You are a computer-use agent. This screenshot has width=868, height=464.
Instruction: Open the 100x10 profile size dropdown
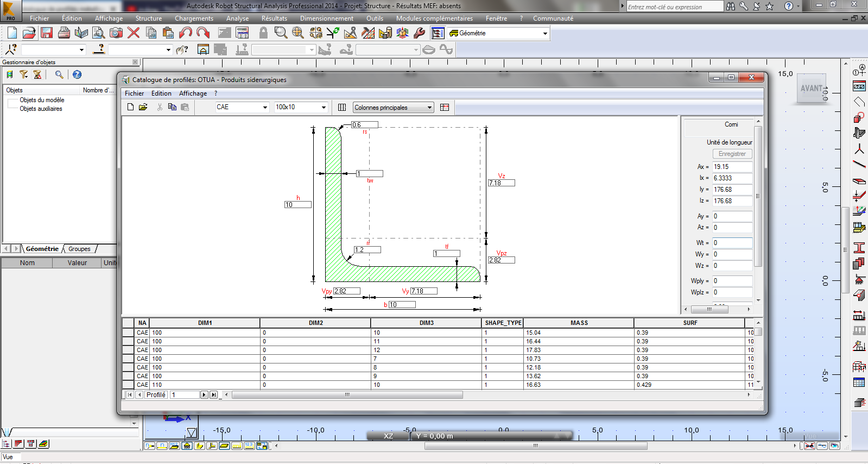click(324, 107)
